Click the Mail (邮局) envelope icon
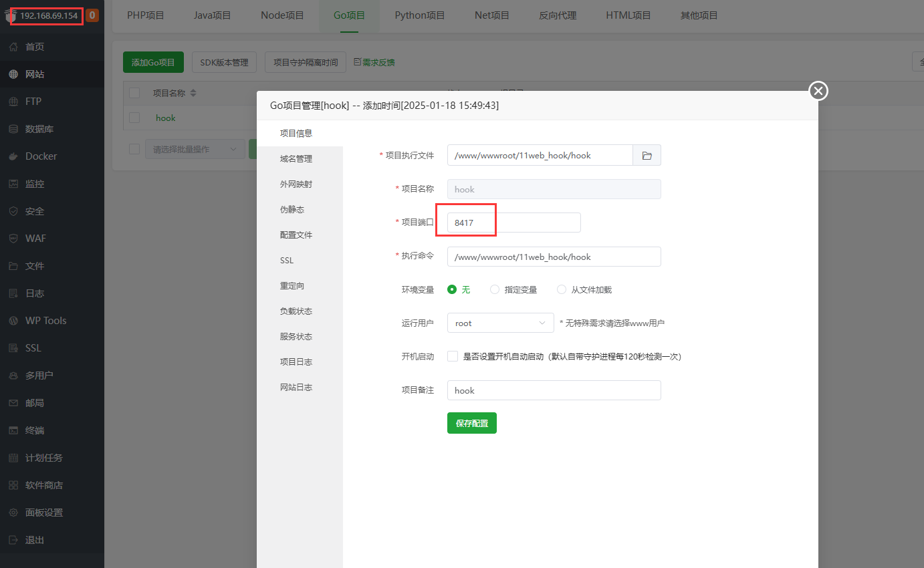Image resolution: width=924 pixels, height=568 pixels. 13,403
